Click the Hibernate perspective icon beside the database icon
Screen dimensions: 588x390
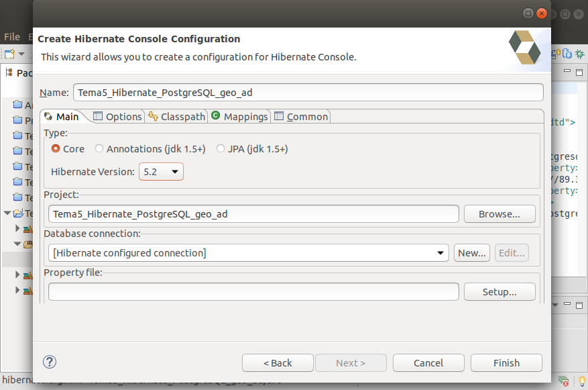click(555, 54)
